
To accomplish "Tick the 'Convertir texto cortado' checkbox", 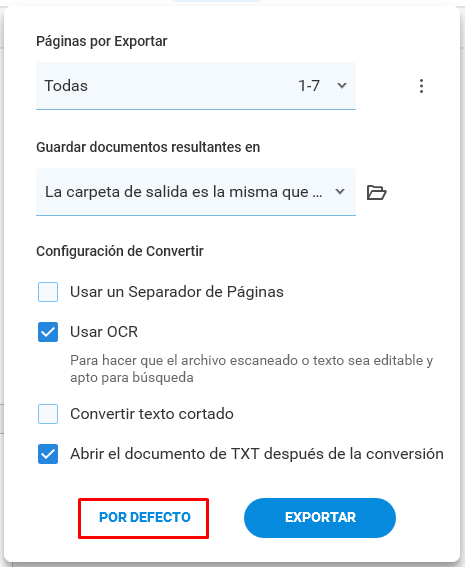I will click(x=48, y=414).
